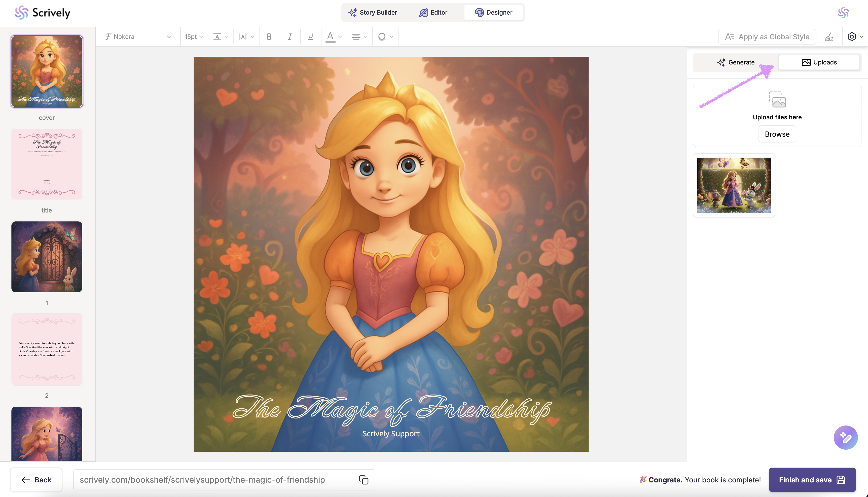Copy the bookshelf URL to clipboard
Screen dimensions: 868x497
coord(363,480)
